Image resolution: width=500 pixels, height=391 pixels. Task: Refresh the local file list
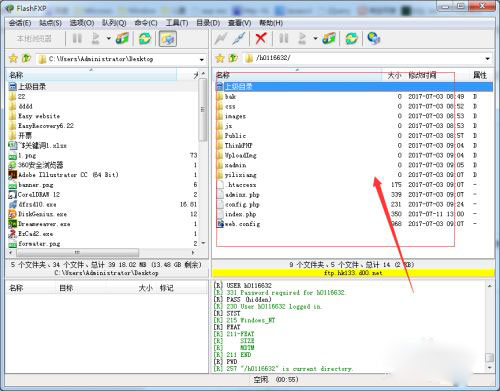tap(145, 38)
